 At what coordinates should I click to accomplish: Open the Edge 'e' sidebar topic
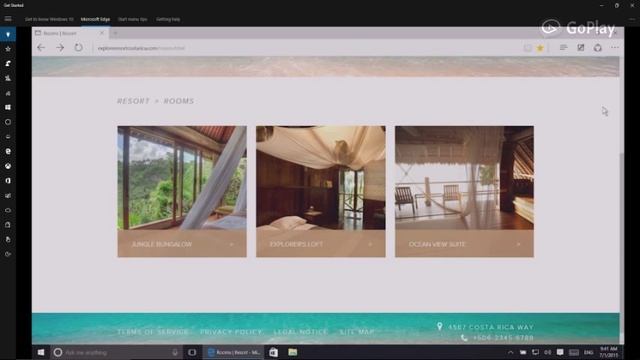click(8, 151)
